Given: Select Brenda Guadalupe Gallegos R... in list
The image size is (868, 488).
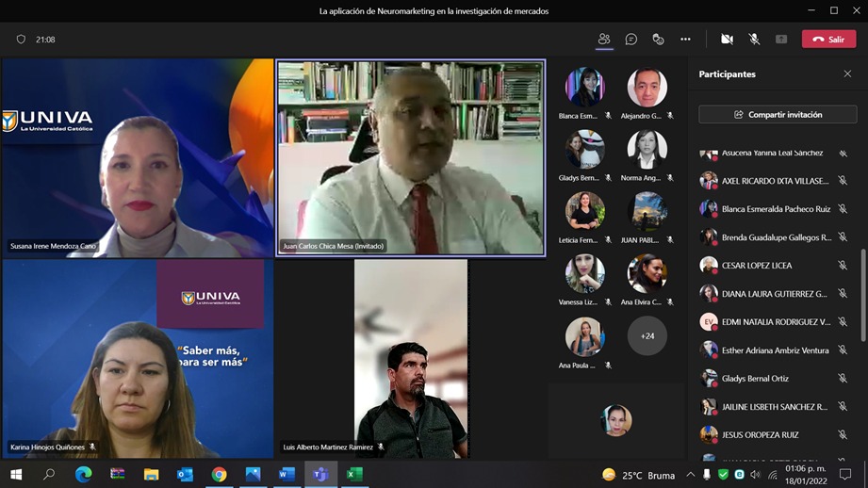Looking at the screenshot, I should (775, 236).
